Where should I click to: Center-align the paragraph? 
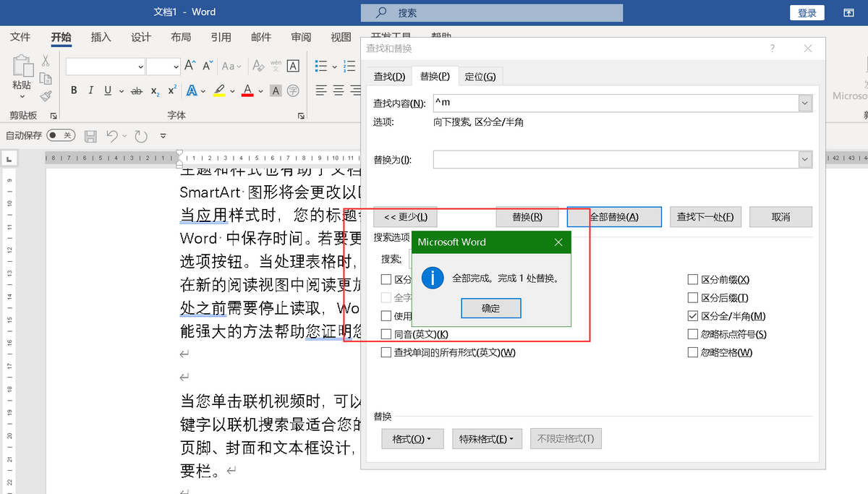(339, 91)
